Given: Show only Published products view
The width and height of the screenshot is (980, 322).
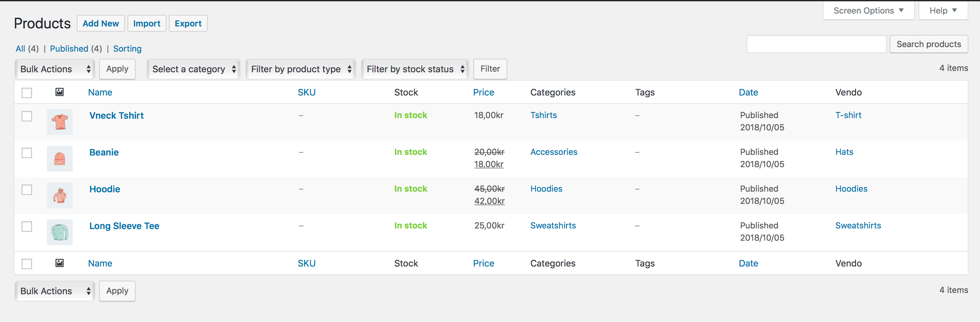Looking at the screenshot, I should tap(69, 49).
